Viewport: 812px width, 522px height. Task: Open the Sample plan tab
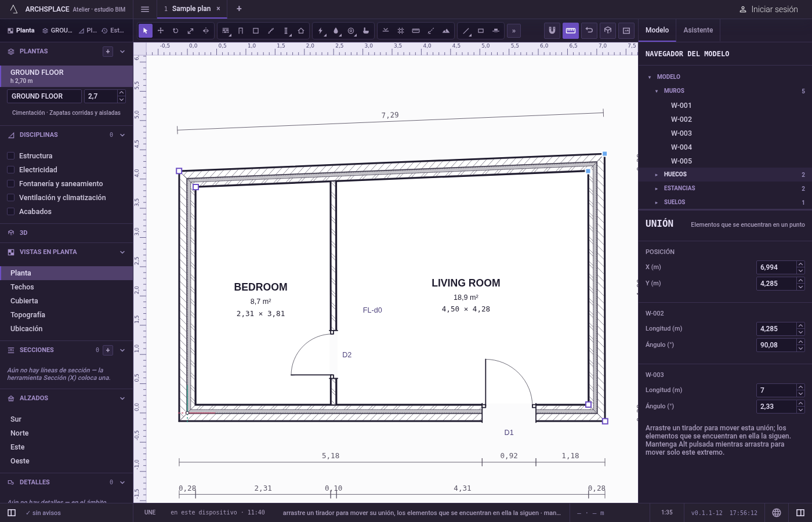pyautogui.click(x=191, y=9)
